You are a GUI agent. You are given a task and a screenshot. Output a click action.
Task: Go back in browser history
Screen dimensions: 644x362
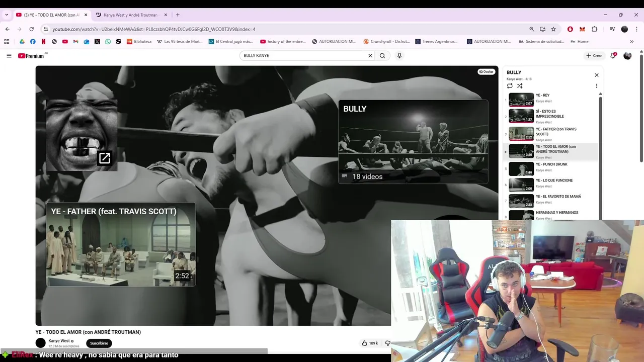coord(7,29)
